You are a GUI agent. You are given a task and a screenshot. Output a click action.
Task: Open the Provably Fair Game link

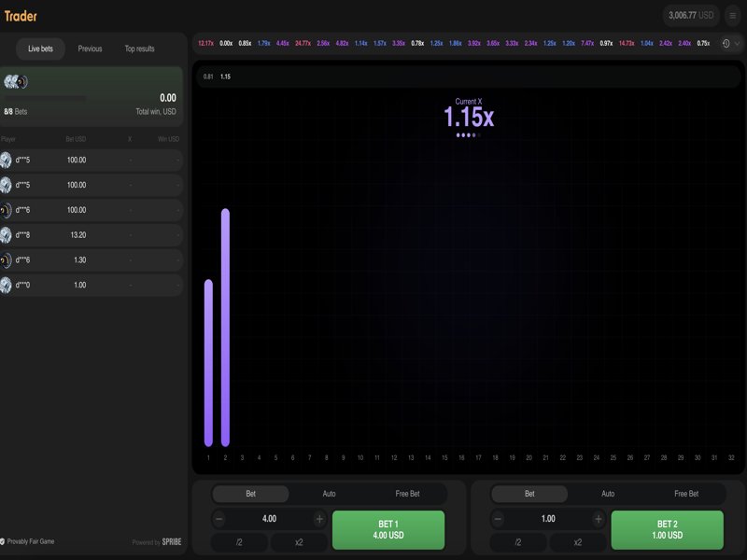click(x=31, y=541)
